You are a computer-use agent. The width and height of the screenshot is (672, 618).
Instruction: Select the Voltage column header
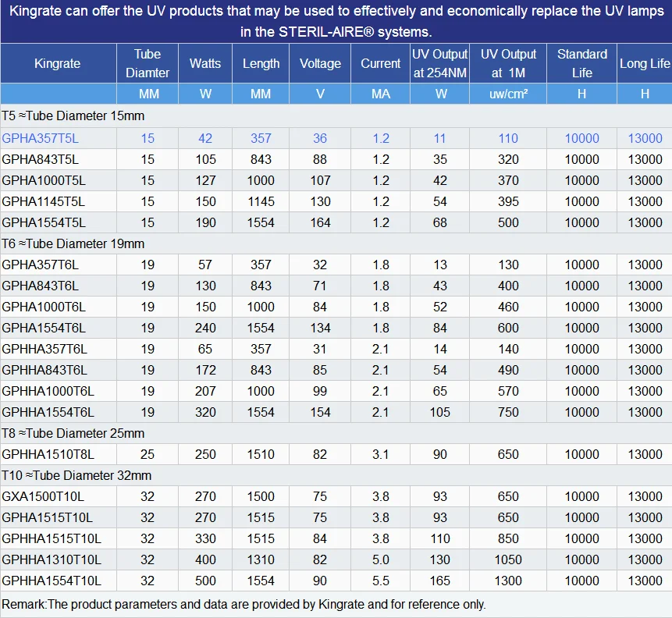click(320, 63)
